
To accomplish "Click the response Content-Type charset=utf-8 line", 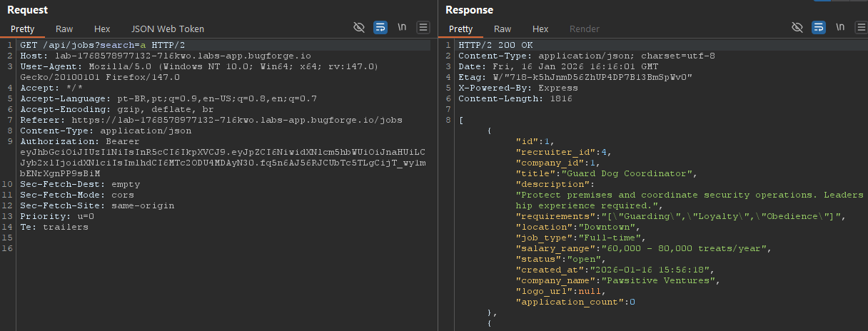I will tap(586, 56).
